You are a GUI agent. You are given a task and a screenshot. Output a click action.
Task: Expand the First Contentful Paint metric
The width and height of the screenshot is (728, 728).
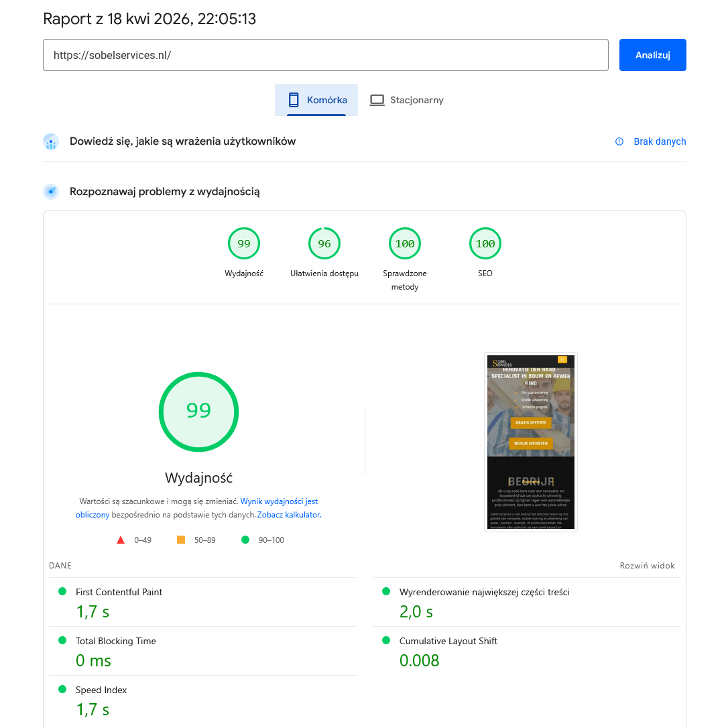coord(119,592)
